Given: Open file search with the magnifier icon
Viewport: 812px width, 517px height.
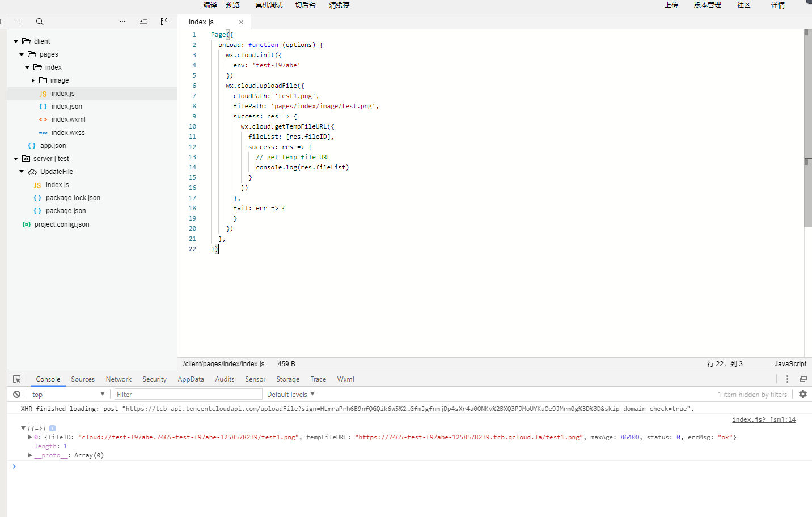Looking at the screenshot, I should click(x=40, y=22).
